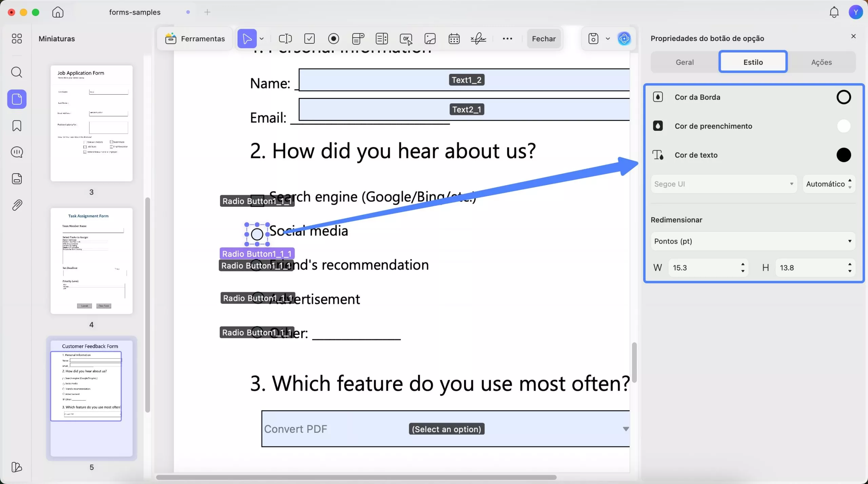Select the forms-samples document tab
The height and width of the screenshot is (484, 868).
coord(135,12)
